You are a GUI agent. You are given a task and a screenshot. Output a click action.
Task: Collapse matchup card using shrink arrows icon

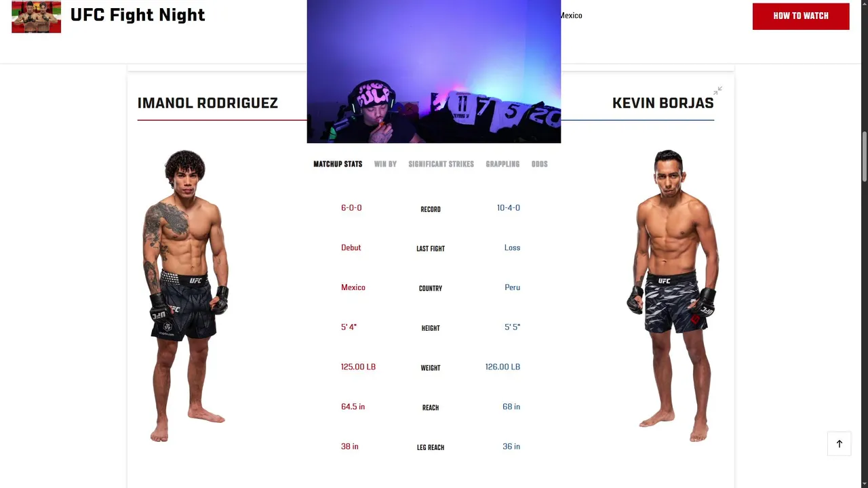click(717, 91)
